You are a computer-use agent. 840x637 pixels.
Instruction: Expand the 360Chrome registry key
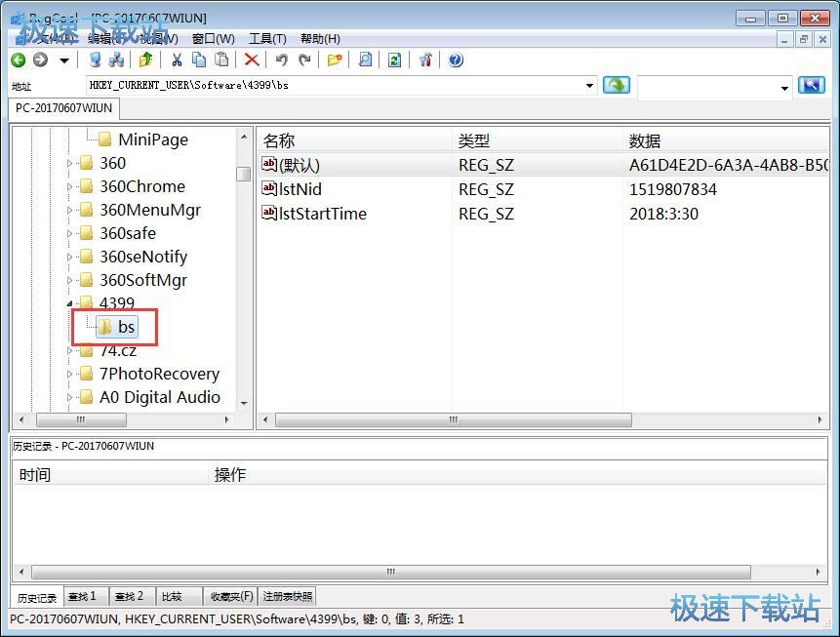[x=70, y=186]
